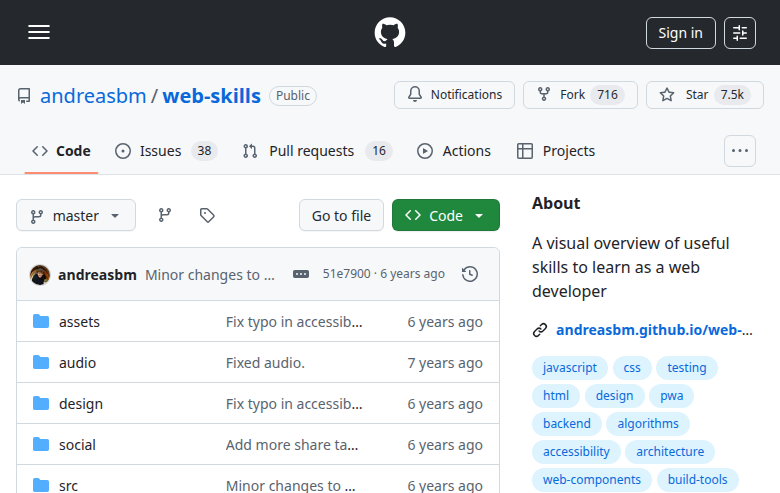The height and width of the screenshot is (493, 780).
Task: Go to the Actions tab
Action: (454, 151)
